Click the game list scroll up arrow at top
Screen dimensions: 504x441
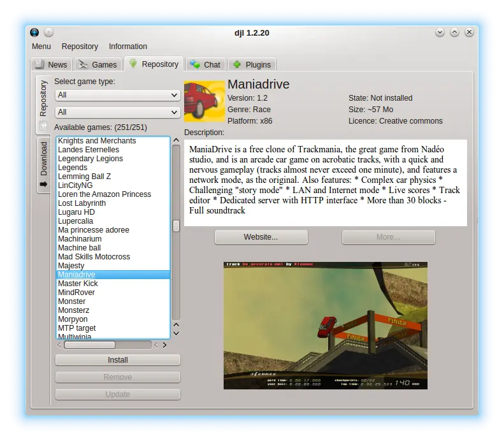click(176, 140)
